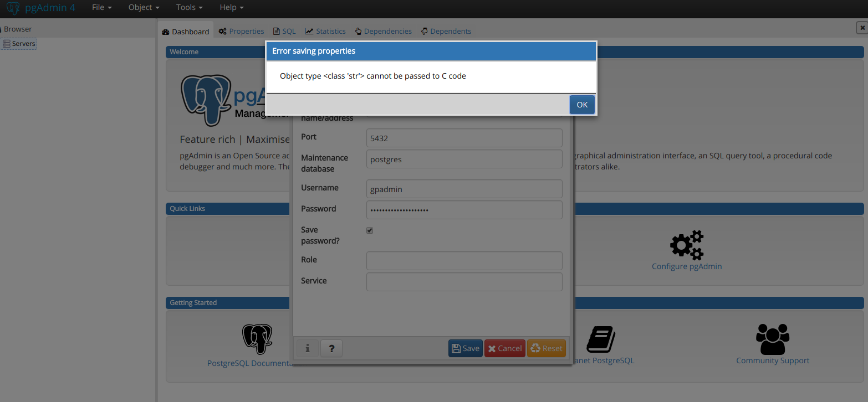Screen dimensions: 868x402
Task: Close the panel with the X button
Action: point(861,28)
